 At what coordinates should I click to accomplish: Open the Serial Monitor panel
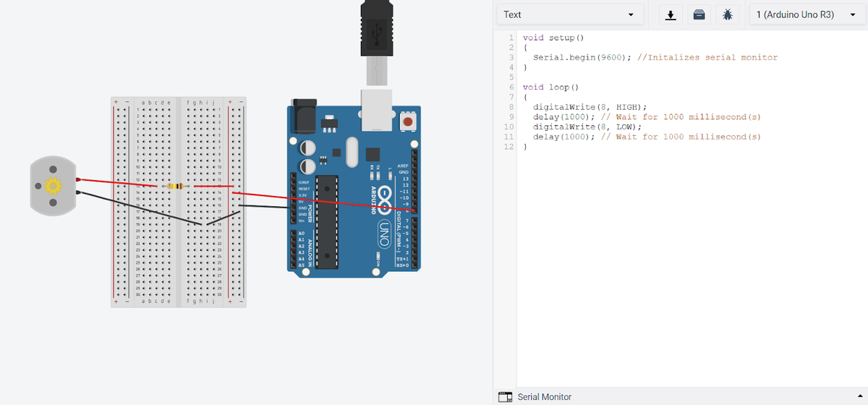[x=544, y=397]
